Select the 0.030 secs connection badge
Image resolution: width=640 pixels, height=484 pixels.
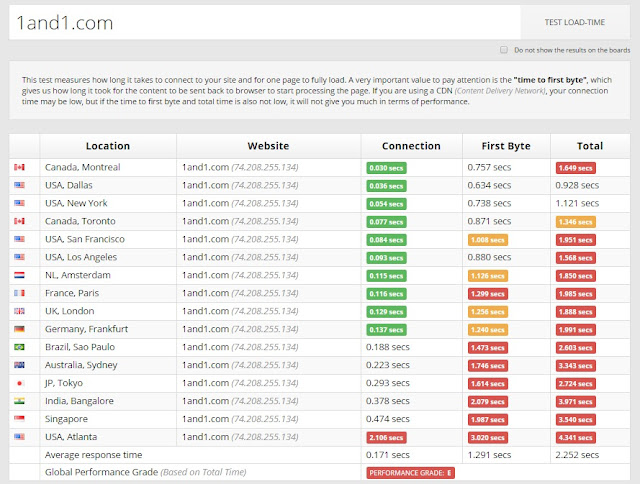coord(386,168)
